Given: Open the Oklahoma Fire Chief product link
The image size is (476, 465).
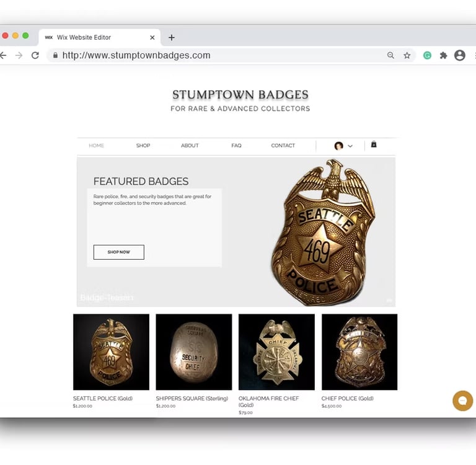Looking at the screenshot, I should (268, 402).
